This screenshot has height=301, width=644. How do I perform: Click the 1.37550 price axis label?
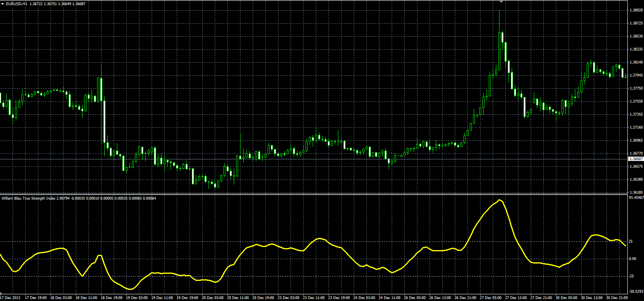pyautogui.click(x=636, y=101)
